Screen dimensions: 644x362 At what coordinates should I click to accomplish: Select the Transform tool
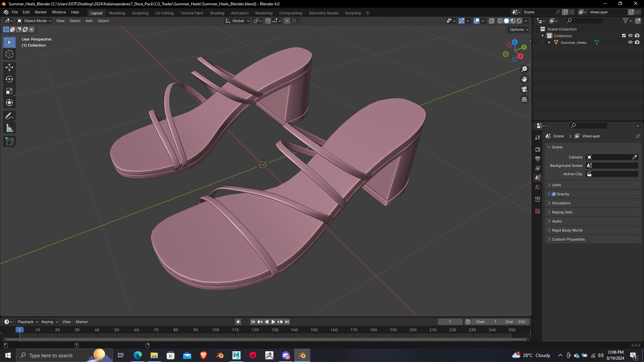pos(9,103)
